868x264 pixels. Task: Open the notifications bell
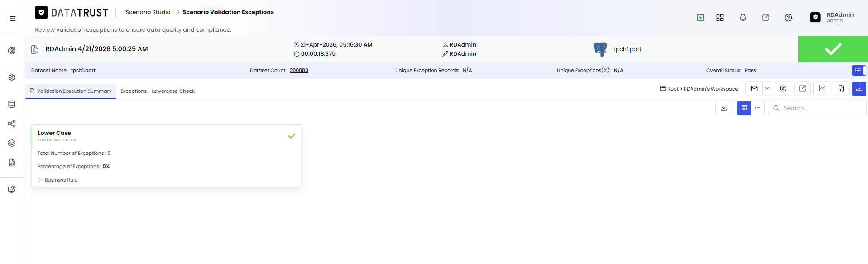click(x=743, y=18)
